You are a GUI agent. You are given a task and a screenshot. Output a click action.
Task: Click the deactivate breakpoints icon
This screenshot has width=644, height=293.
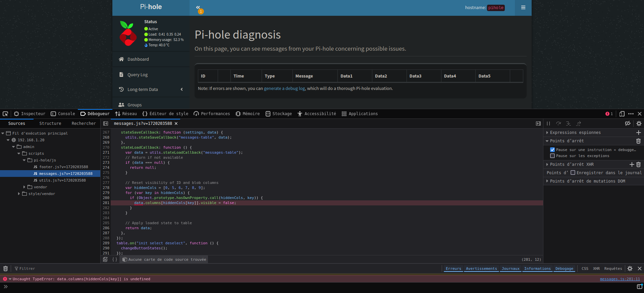point(628,124)
